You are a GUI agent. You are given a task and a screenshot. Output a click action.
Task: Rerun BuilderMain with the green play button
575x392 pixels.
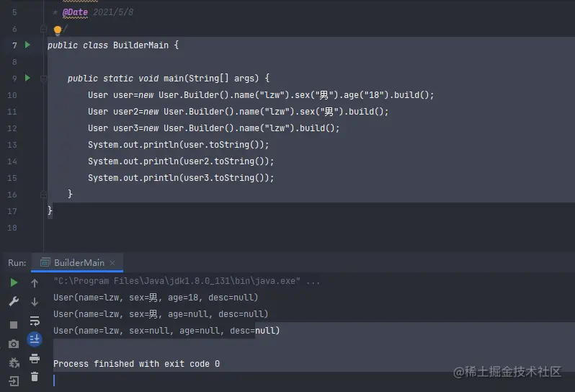[14, 282]
